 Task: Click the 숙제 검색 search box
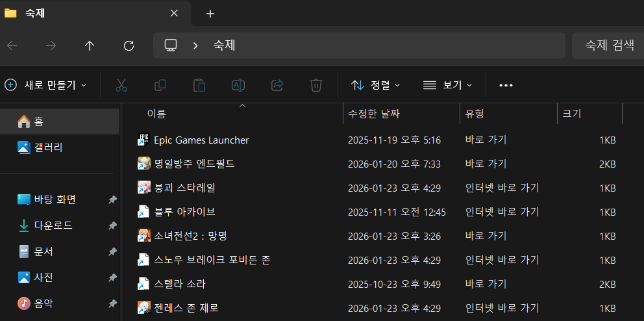(608, 45)
